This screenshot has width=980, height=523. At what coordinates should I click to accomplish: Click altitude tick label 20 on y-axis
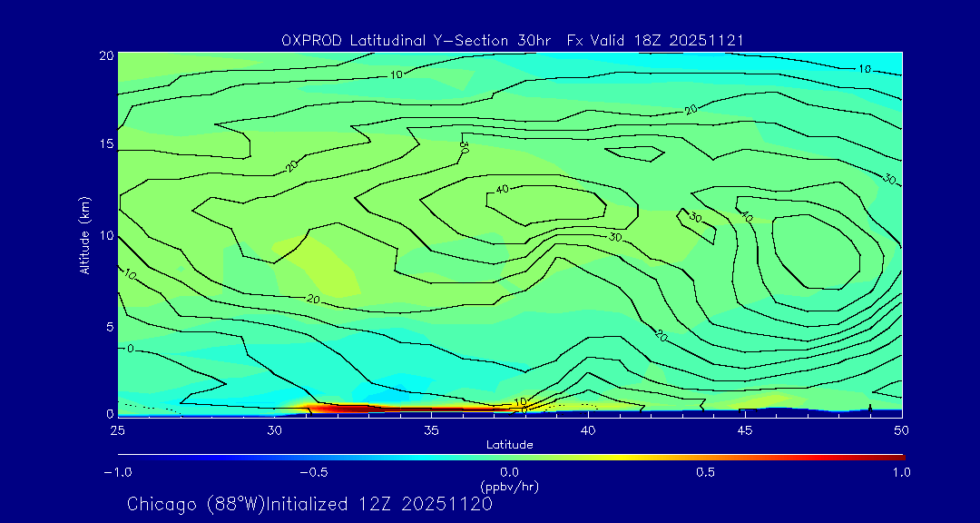tap(104, 55)
